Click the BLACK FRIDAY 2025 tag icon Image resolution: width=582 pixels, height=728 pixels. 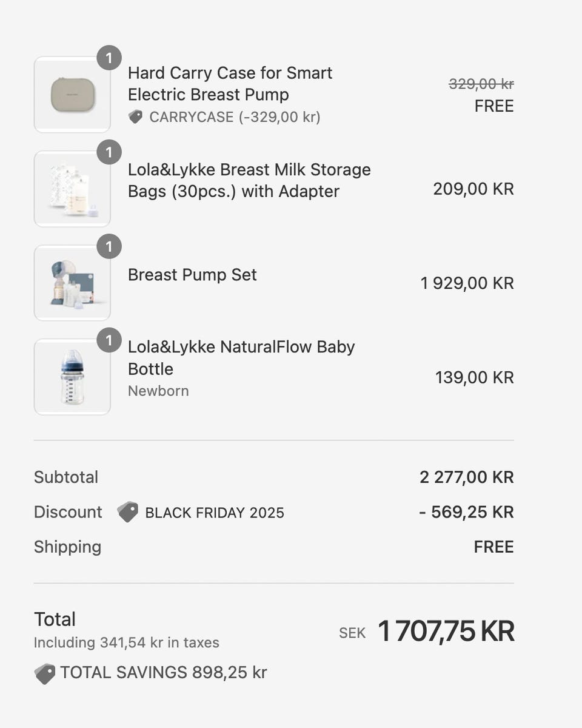pos(127,512)
